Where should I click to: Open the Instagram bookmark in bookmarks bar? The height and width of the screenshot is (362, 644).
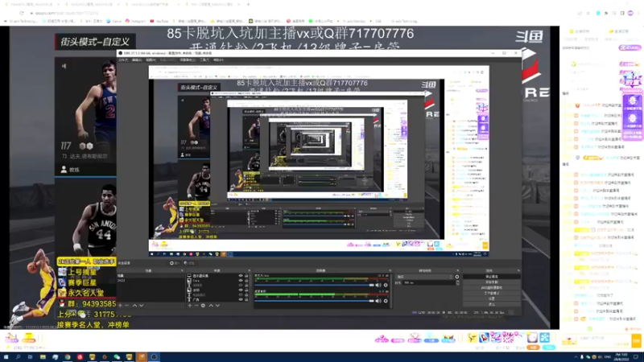(x=136, y=21)
